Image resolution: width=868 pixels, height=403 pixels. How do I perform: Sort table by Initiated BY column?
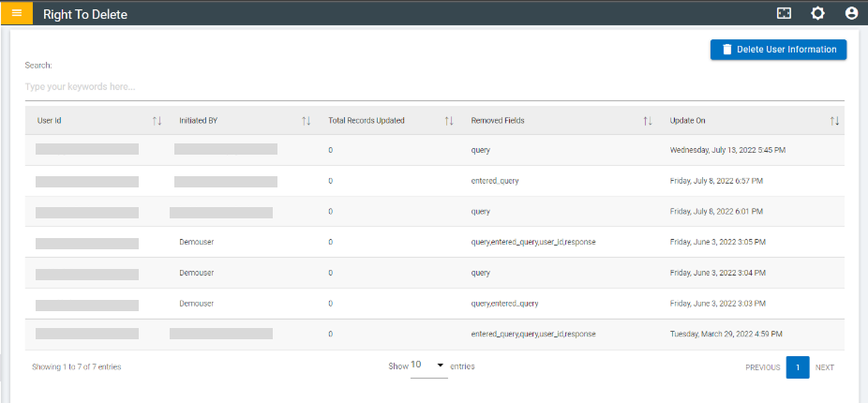[x=306, y=121]
